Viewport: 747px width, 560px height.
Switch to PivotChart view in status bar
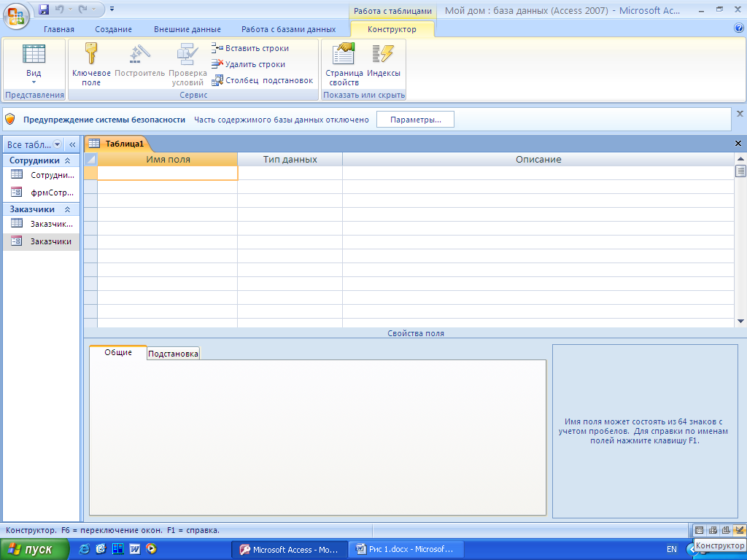(726, 530)
